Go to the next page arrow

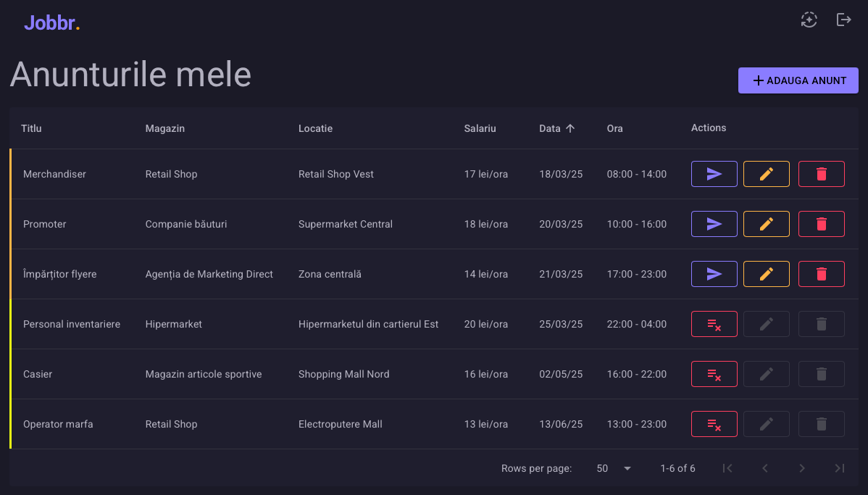tap(802, 468)
